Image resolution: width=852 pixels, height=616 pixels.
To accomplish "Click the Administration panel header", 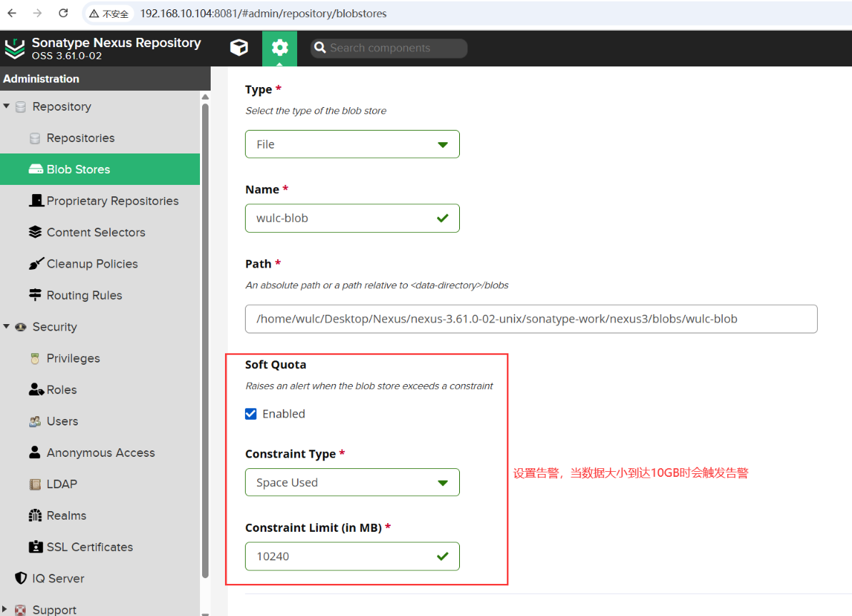I will (x=105, y=79).
